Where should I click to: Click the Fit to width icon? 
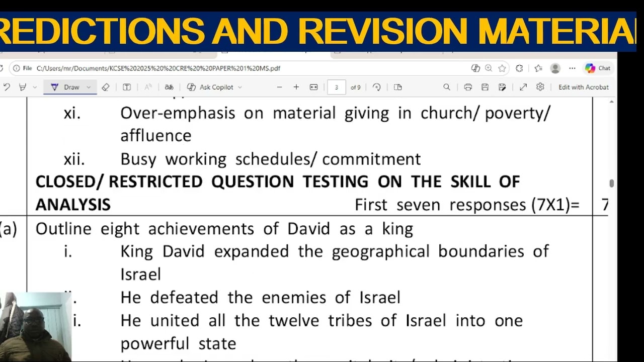click(314, 87)
